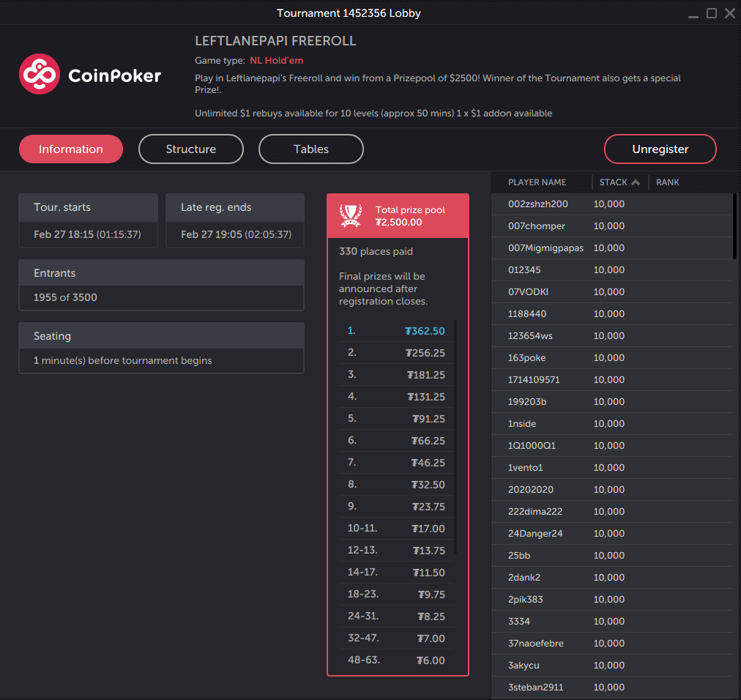Click NL Hold'em game type link
The height and width of the screenshot is (700, 741).
click(276, 61)
